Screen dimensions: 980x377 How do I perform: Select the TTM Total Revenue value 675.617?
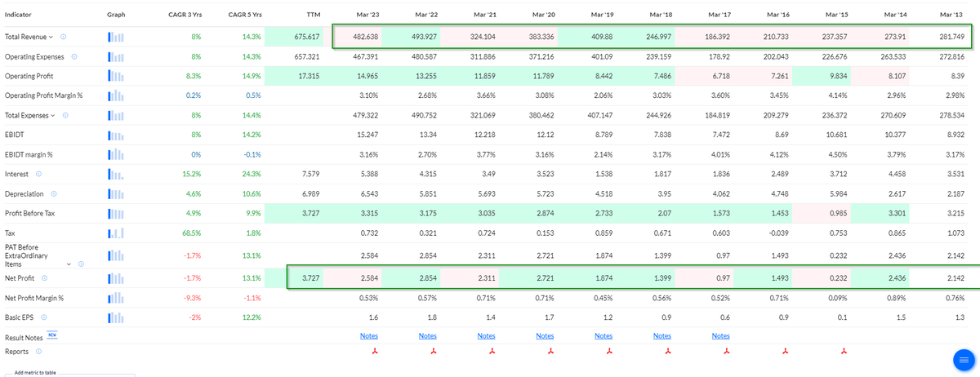pos(306,37)
